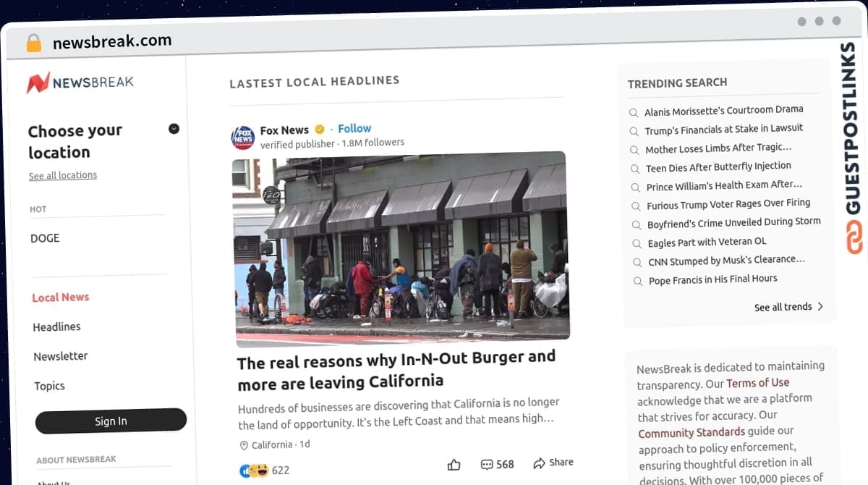Click the padlock icon in the address bar
This screenshot has height=485, width=868.
(33, 43)
